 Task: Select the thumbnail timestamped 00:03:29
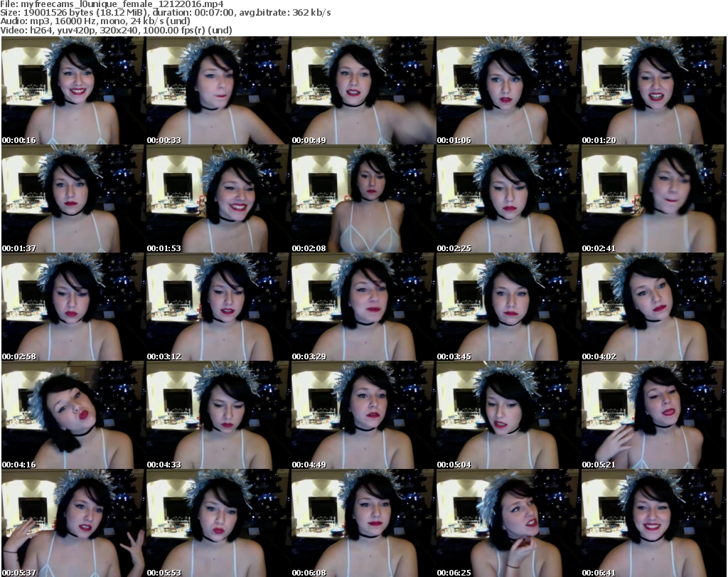pyautogui.click(x=363, y=307)
